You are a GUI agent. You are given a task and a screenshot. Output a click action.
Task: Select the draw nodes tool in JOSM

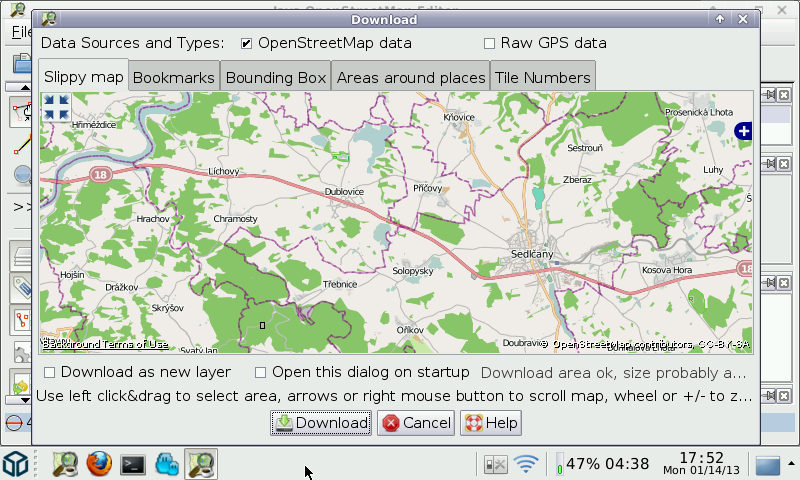tap(21, 144)
